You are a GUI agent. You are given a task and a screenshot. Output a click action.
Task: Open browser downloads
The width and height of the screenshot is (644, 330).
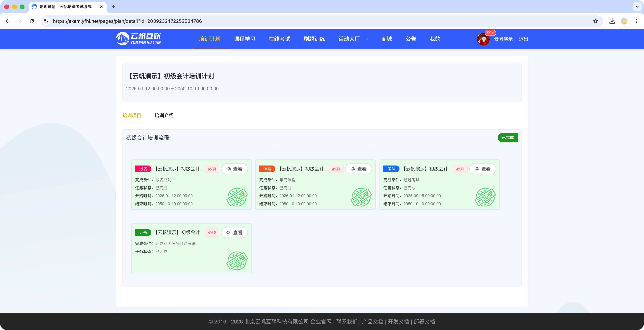coord(612,21)
